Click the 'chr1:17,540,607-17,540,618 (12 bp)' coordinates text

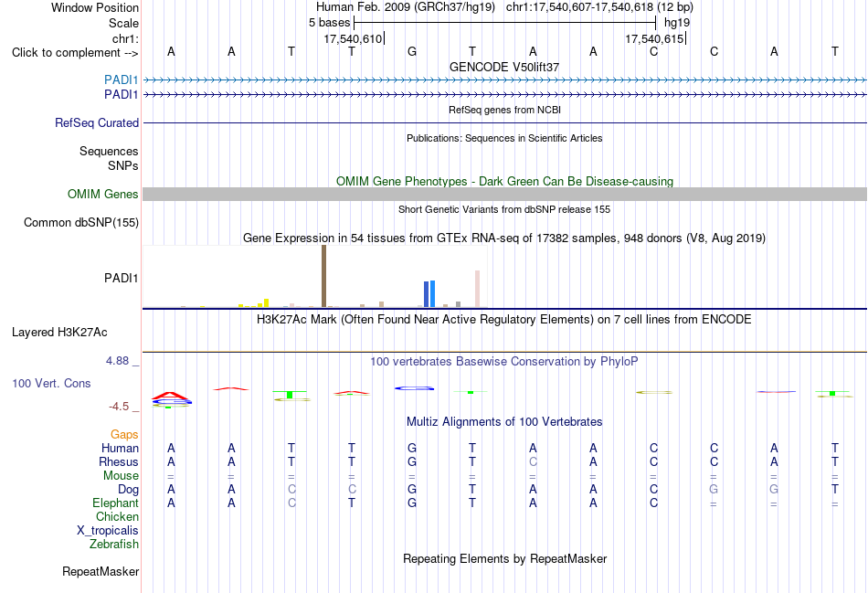(599, 7)
